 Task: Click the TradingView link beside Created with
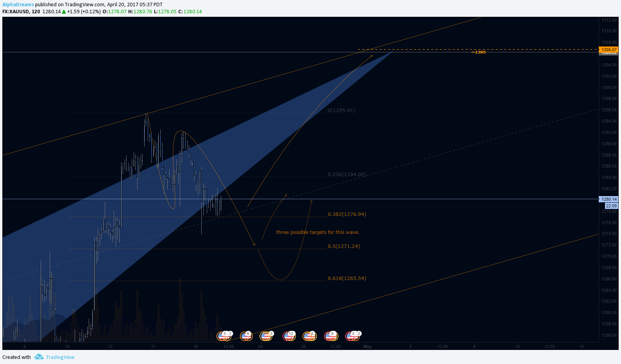(60, 357)
